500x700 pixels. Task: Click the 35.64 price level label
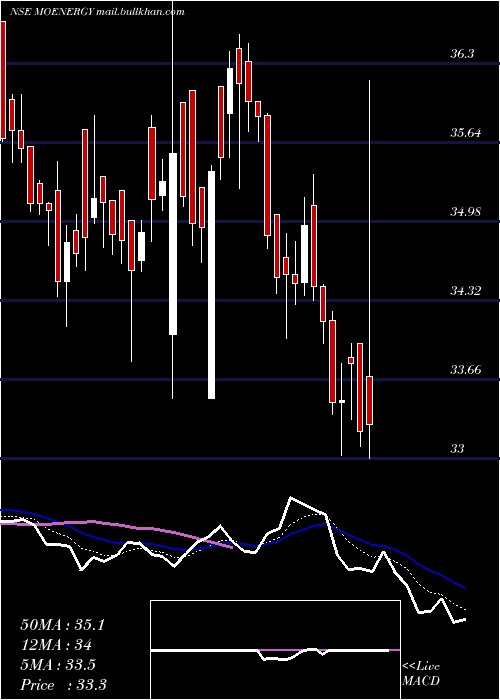(x=466, y=133)
